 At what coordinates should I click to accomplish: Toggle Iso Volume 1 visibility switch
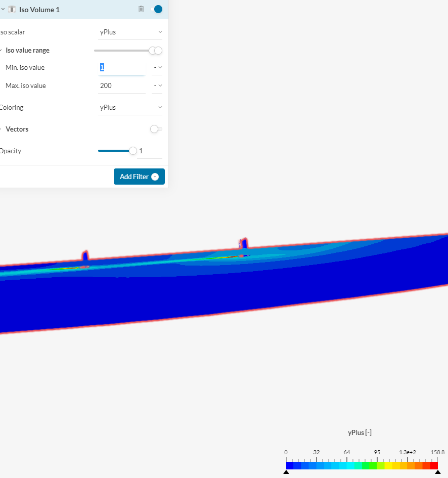point(156,9)
